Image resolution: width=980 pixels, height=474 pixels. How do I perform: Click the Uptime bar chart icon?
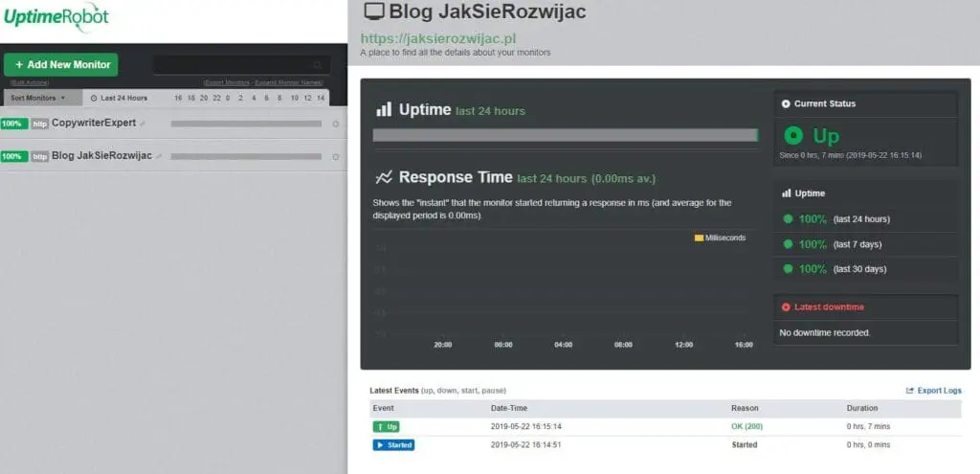[x=384, y=109]
